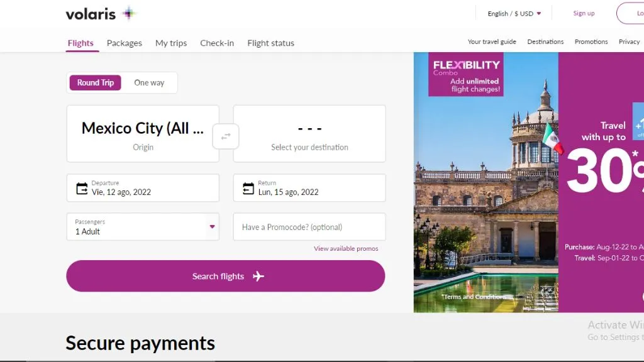The height and width of the screenshot is (362, 644).
Task: Click the return calendar icon
Action: tap(248, 188)
